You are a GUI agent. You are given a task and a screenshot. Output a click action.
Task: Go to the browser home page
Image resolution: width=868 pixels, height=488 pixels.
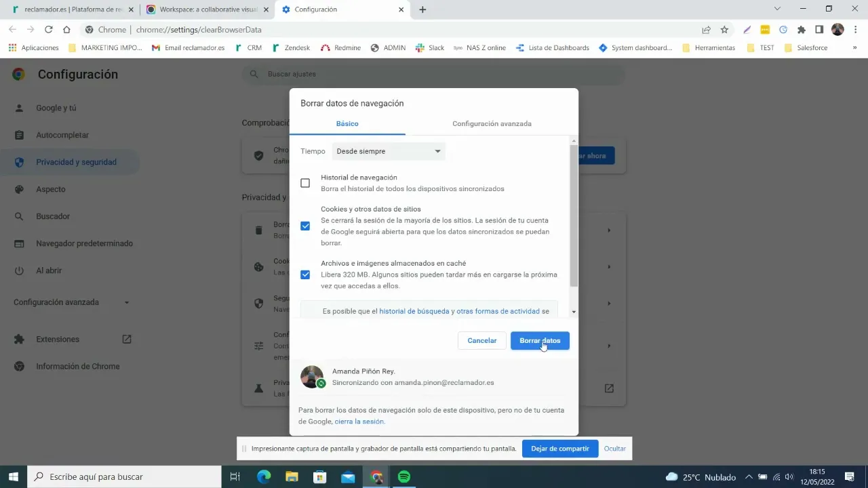[66, 29]
